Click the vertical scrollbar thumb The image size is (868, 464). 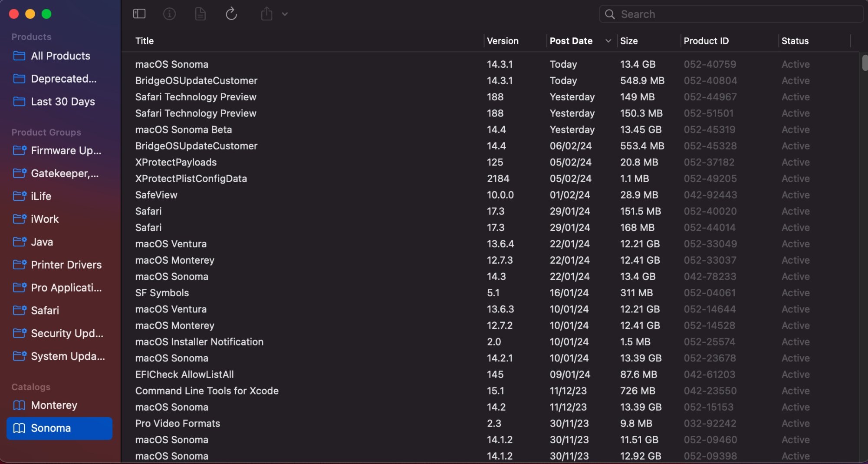pos(864,63)
